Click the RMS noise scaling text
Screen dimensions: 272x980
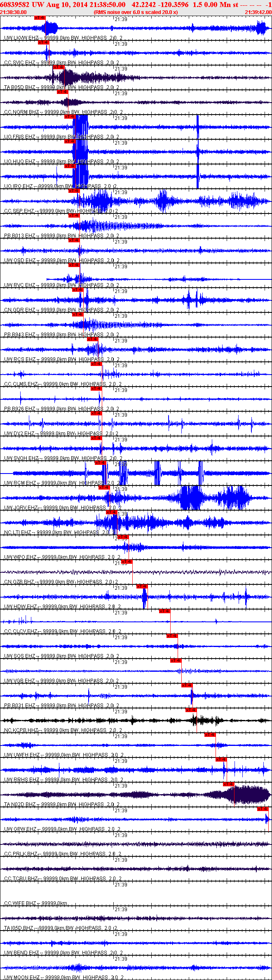(x=136, y=12)
